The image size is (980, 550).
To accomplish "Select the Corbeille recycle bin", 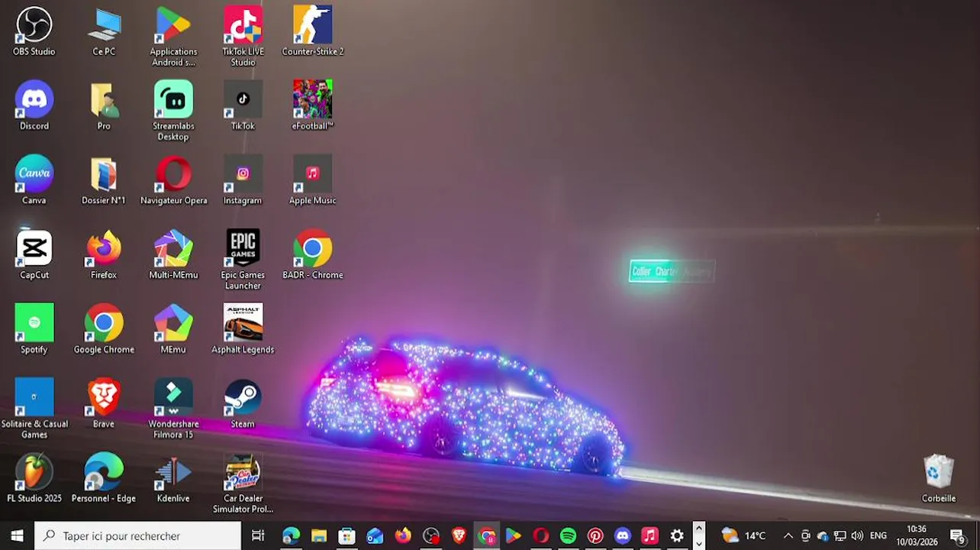I will click(x=939, y=478).
